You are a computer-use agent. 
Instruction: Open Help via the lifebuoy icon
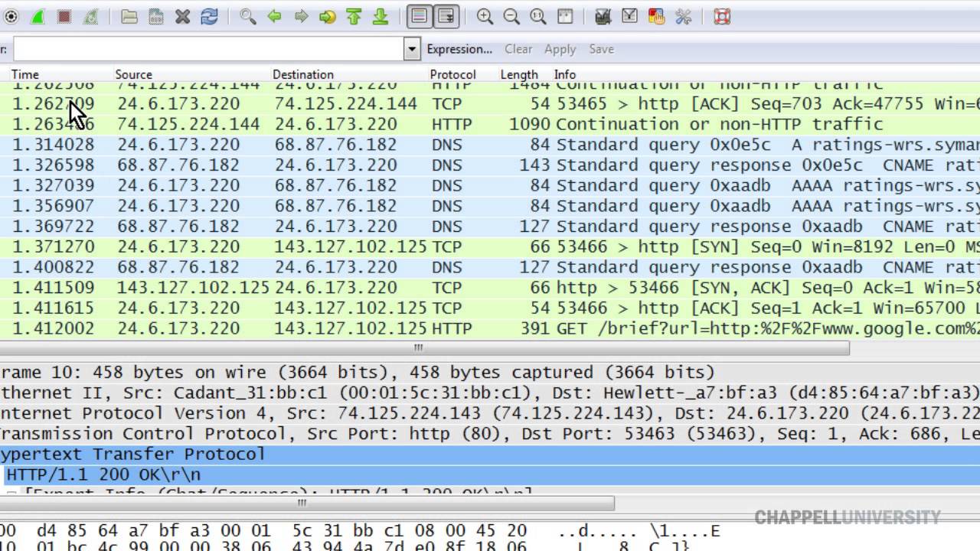pos(722,16)
